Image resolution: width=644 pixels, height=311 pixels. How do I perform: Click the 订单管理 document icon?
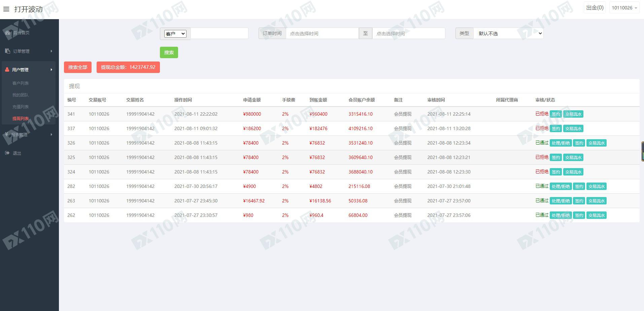(8, 51)
